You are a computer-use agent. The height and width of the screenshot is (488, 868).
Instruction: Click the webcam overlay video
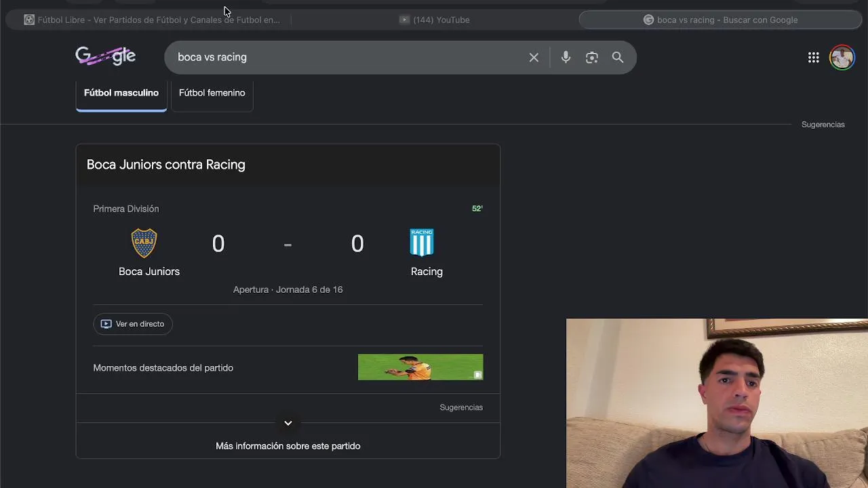pos(717,403)
